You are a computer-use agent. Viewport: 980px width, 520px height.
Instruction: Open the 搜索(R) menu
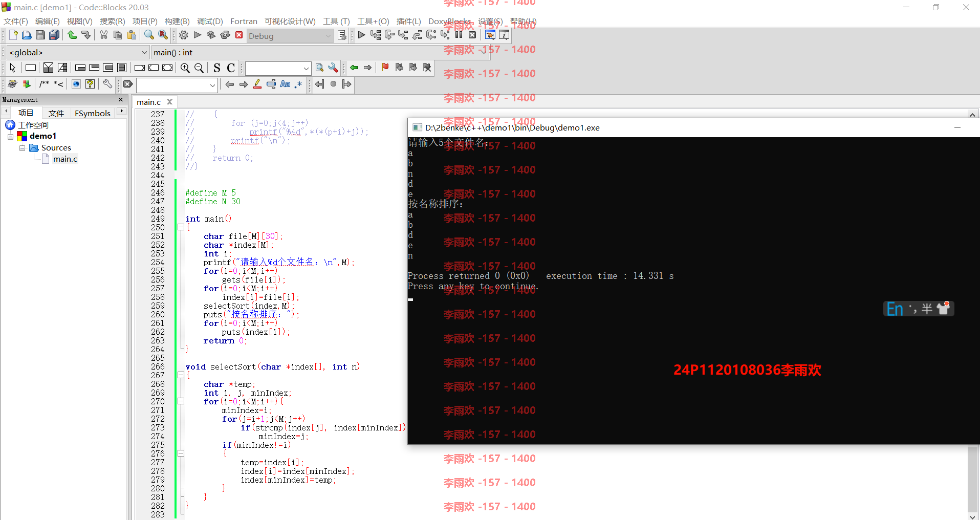pos(112,21)
